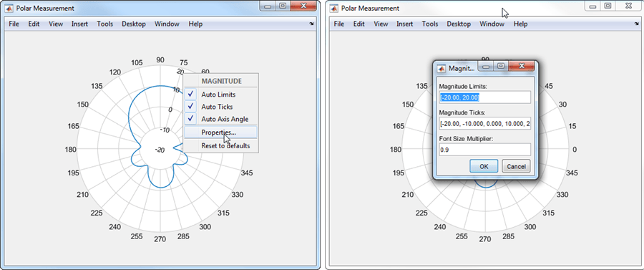Open Insert menu in right window
Image resolution: width=644 pixels, height=270 pixels.
[404, 24]
